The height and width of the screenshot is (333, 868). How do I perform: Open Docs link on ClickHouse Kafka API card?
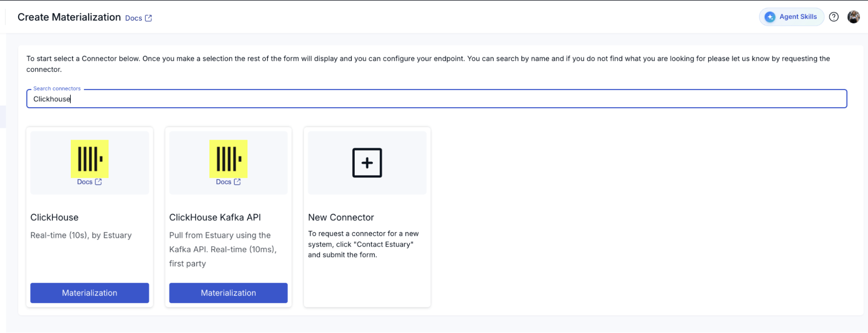coord(228,182)
